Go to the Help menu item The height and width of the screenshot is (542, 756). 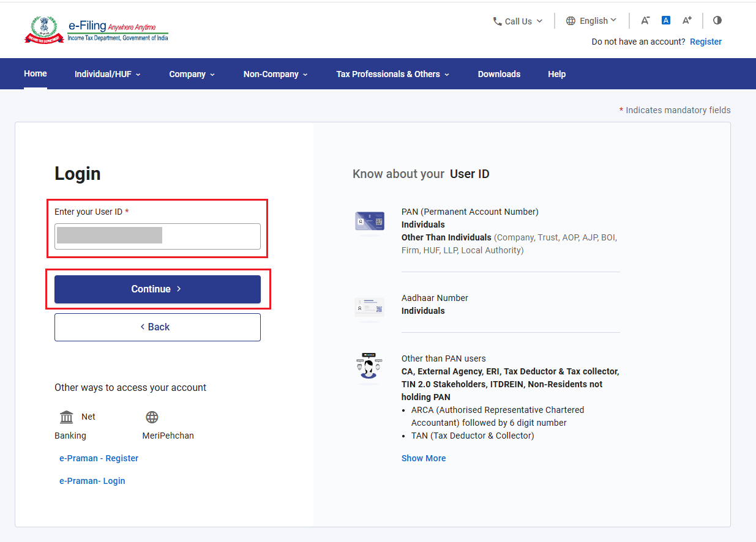click(556, 74)
